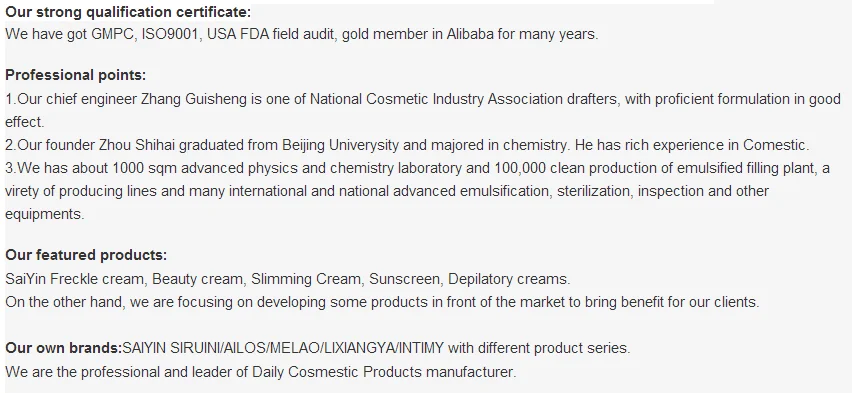Click the 'SaiYin Freckle cream' text

[75, 279]
